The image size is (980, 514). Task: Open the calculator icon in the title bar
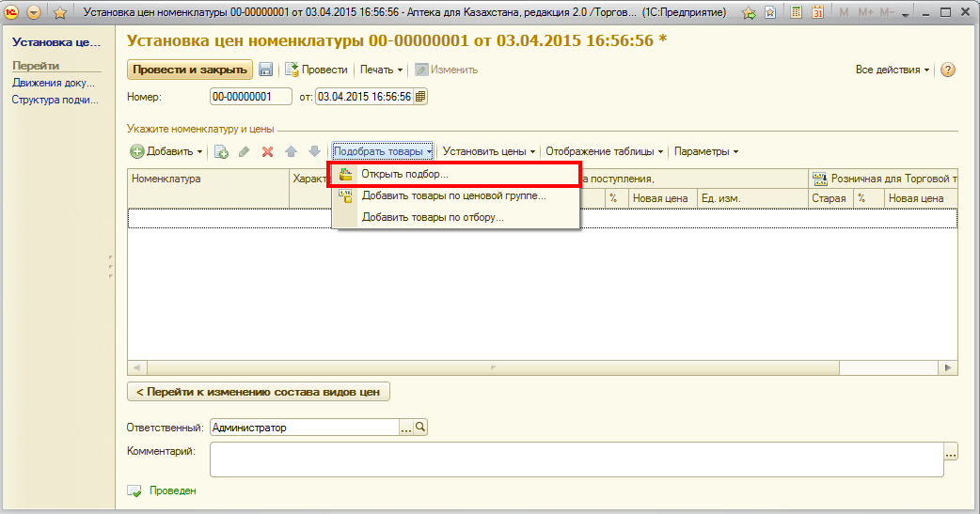797,13
